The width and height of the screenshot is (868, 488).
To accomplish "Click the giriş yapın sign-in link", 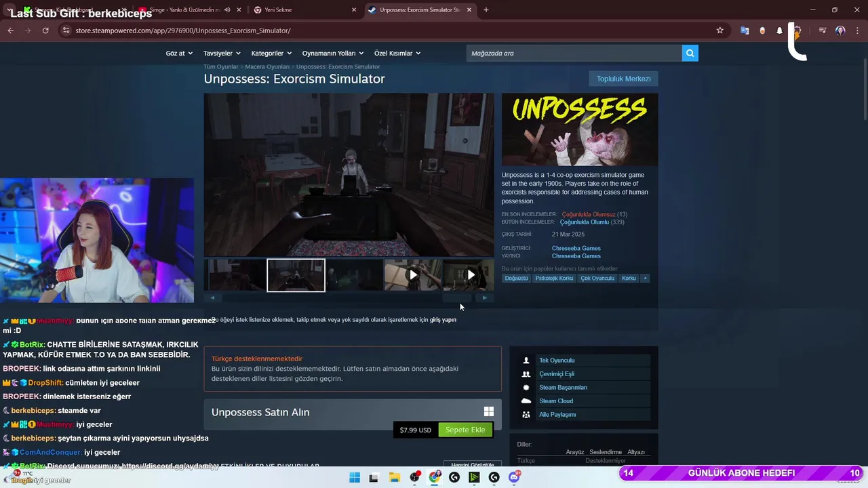I will tap(443, 320).
